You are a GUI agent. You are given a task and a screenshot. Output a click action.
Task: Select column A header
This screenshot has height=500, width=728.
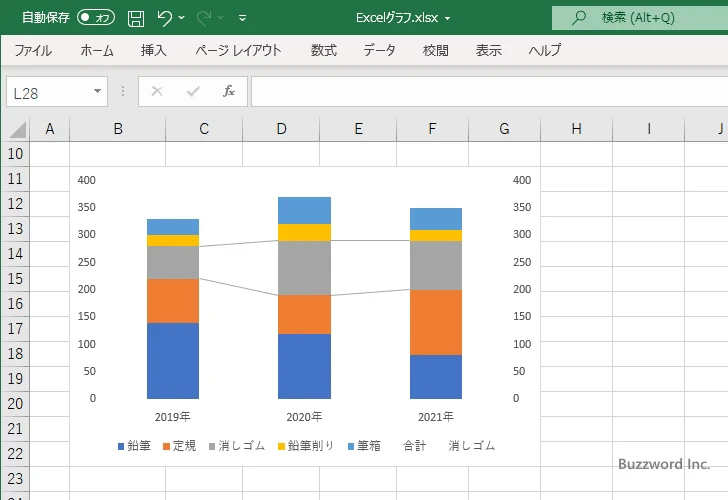coord(50,129)
